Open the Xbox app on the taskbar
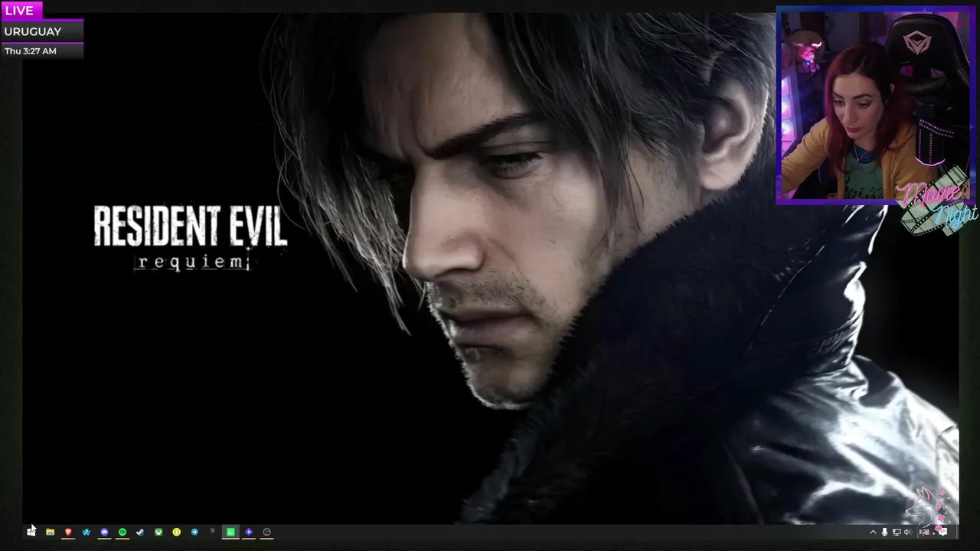This screenshot has width=980, height=551. (x=158, y=532)
